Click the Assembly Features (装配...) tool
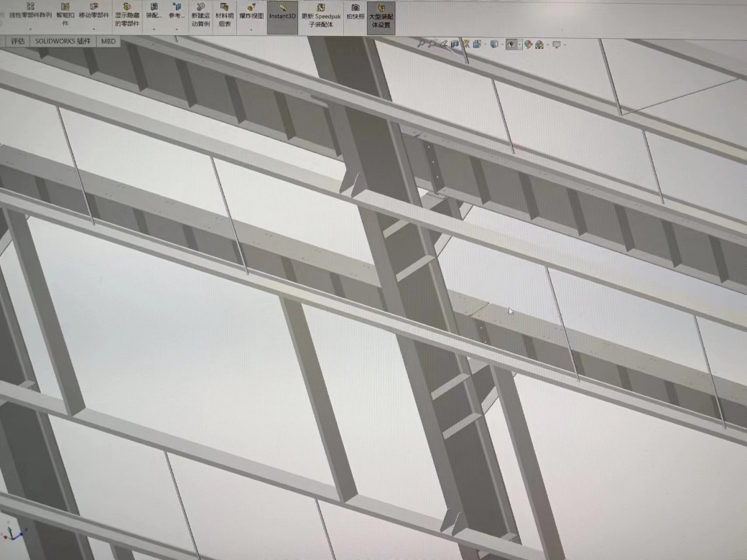The width and height of the screenshot is (747, 560). coord(154,11)
